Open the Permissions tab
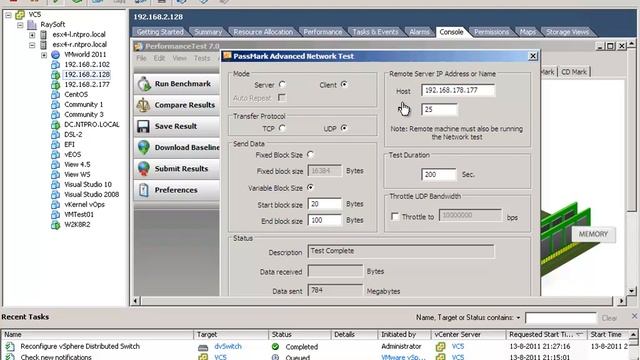The width and height of the screenshot is (640, 360). pyautogui.click(x=491, y=32)
